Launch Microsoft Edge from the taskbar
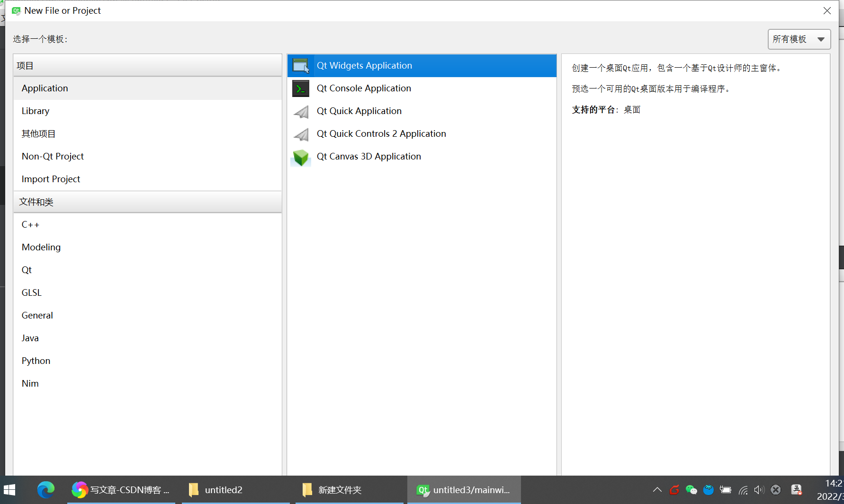844x504 pixels. point(46,490)
